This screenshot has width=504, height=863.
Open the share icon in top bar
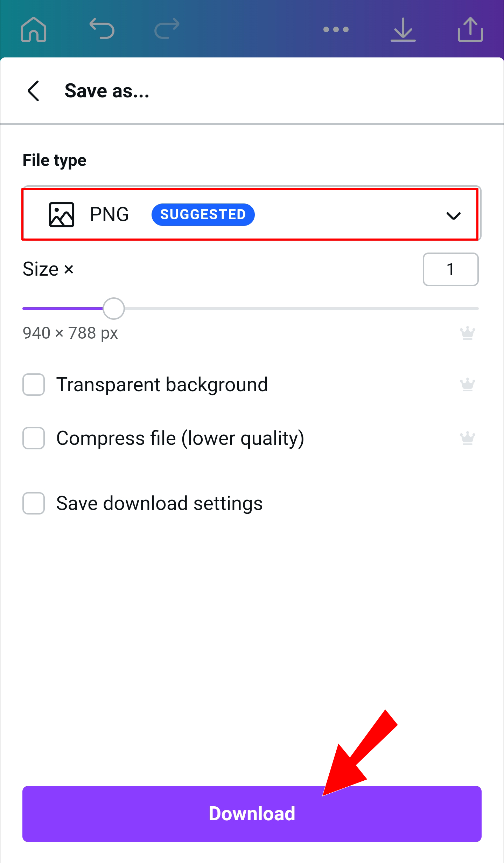point(470,29)
